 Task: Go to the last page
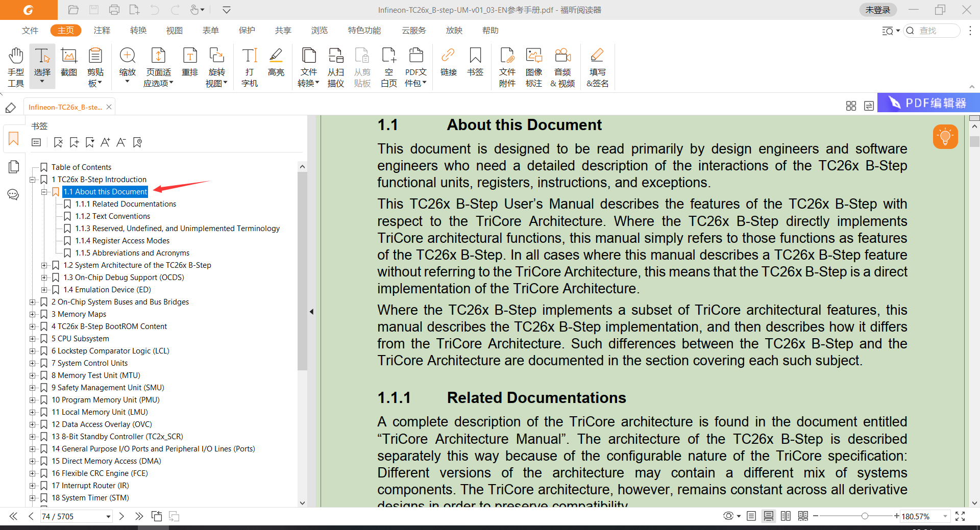click(139, 516)
